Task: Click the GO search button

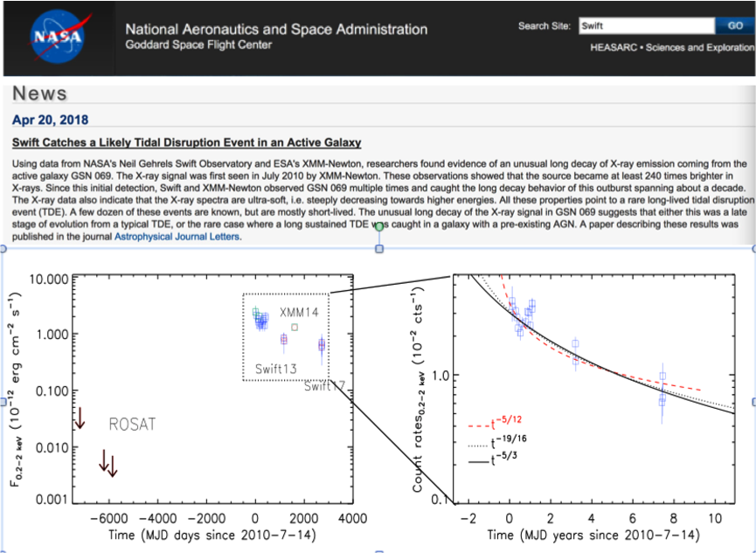Action: [735, 26]
